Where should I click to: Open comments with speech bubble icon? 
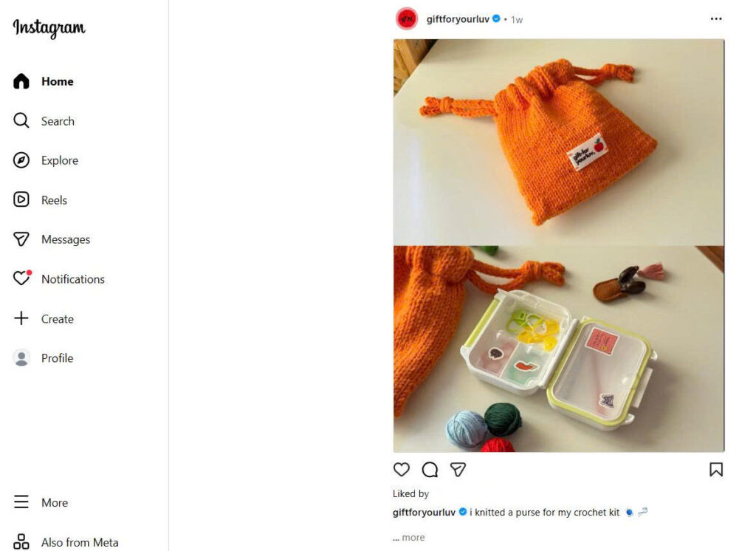point(430,470)
